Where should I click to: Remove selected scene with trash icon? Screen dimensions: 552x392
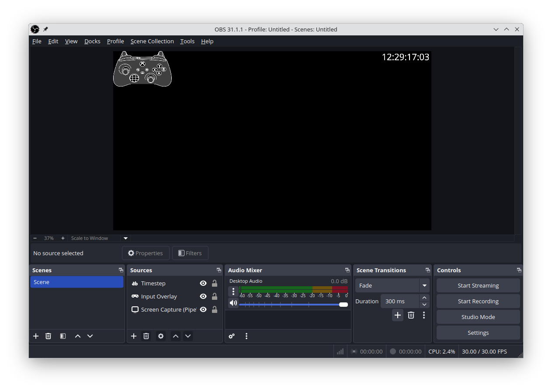pyautogui.click(x=49, y=336)
